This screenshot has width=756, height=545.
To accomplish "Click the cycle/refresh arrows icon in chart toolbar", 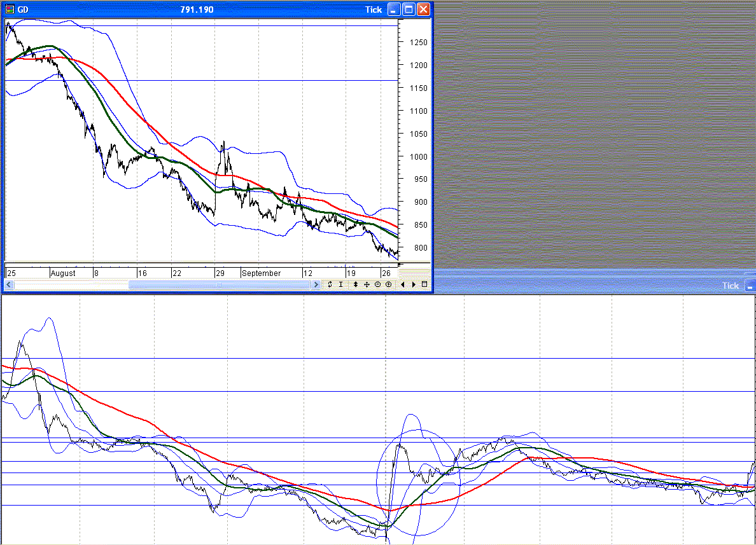I will coord(330,284).
